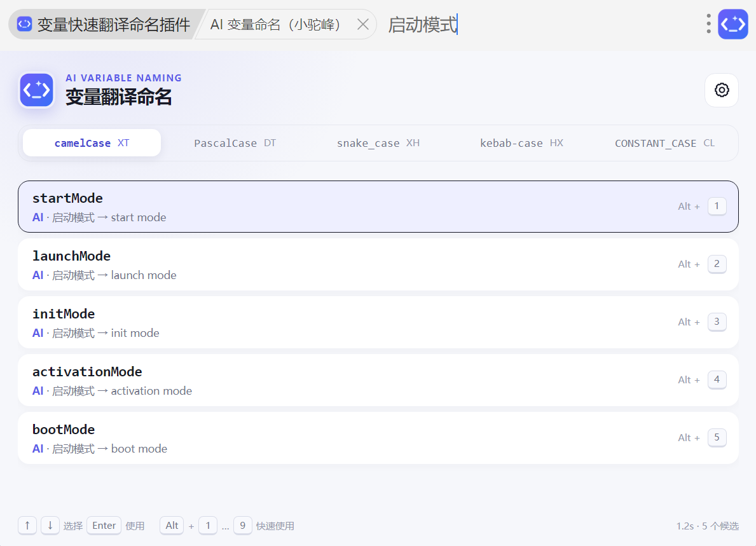
Task: Click the blue plugin logo at top right
Action: coord(733,24)
